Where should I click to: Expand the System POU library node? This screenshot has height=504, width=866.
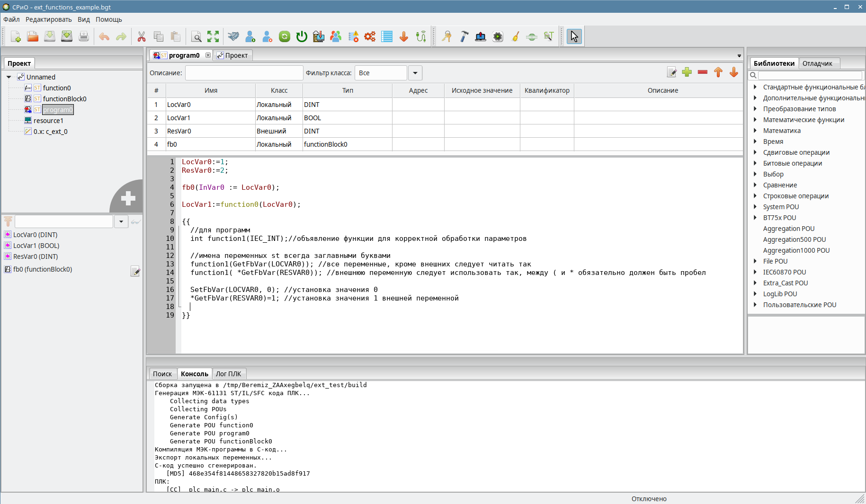[755, 207]
